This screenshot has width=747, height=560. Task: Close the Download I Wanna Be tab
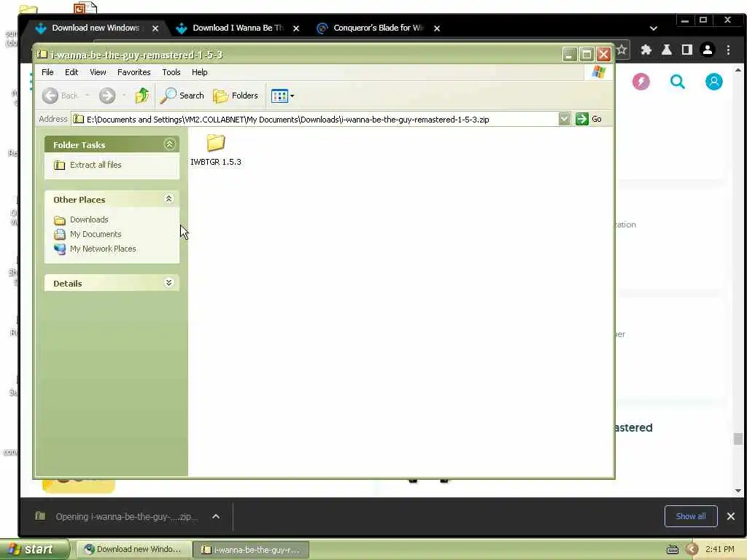pyautogui.click(x=296, y=28)
